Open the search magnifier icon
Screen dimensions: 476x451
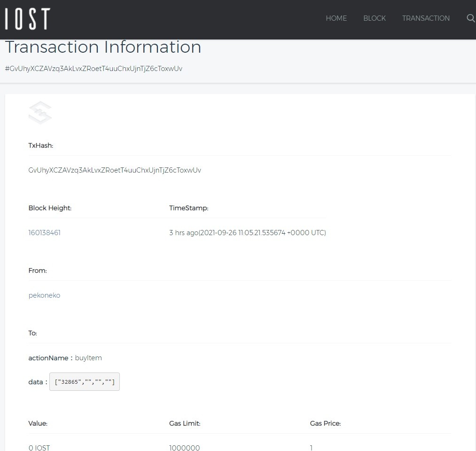tap(470, 18)
